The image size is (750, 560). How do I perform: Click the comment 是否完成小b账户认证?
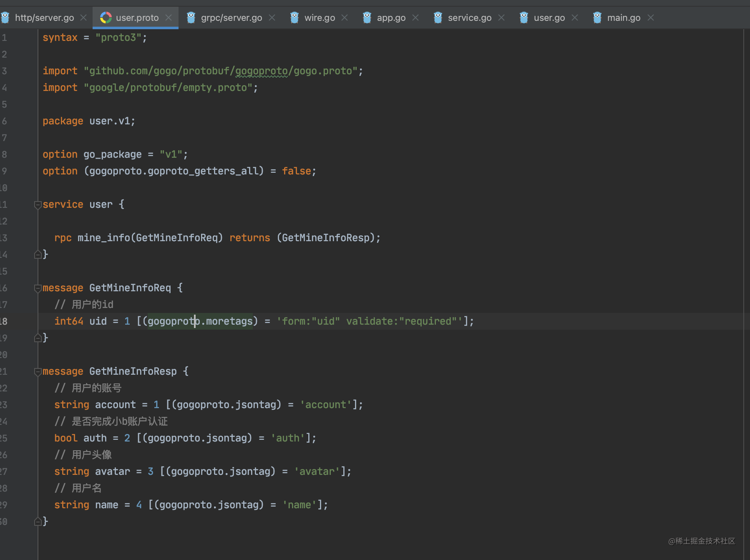[x=111, y=421]
